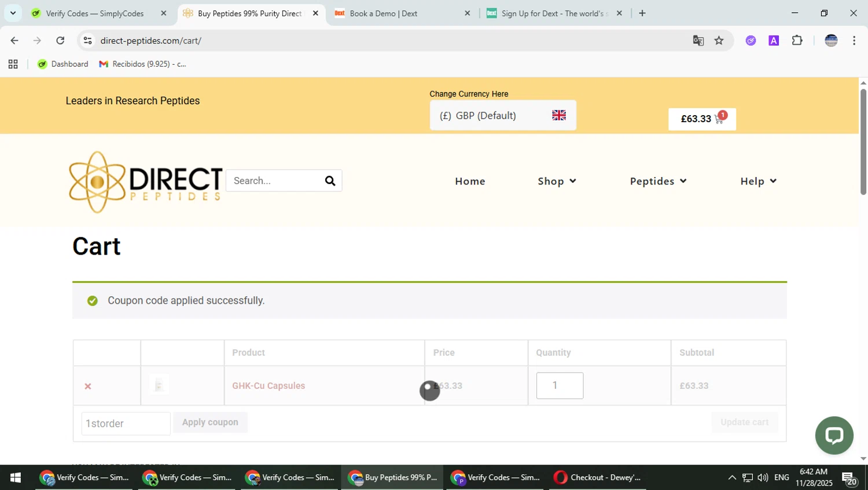Open the site information icon in address bar
868x490 pixels.
tap(87, 40)
